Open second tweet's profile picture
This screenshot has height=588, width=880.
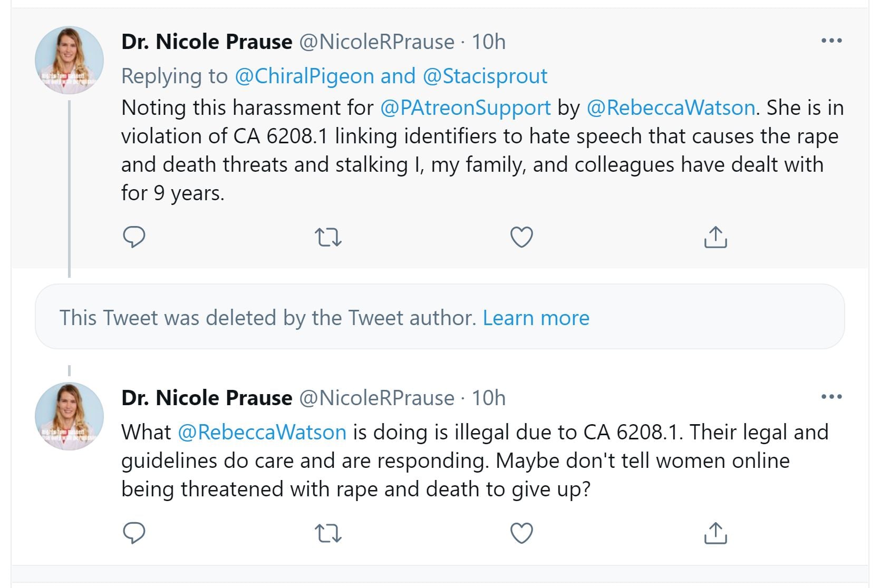(69, 416)
